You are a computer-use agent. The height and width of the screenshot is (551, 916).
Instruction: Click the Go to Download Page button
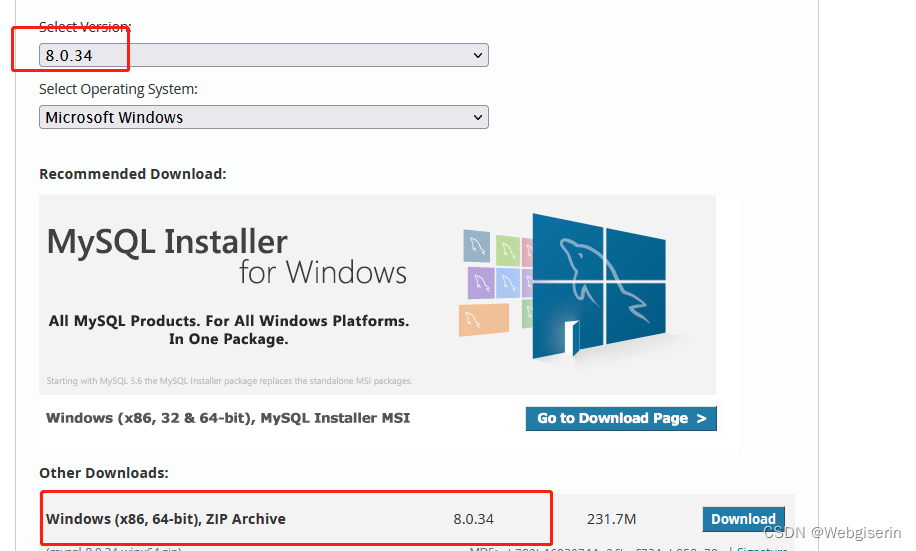[621, 418]
